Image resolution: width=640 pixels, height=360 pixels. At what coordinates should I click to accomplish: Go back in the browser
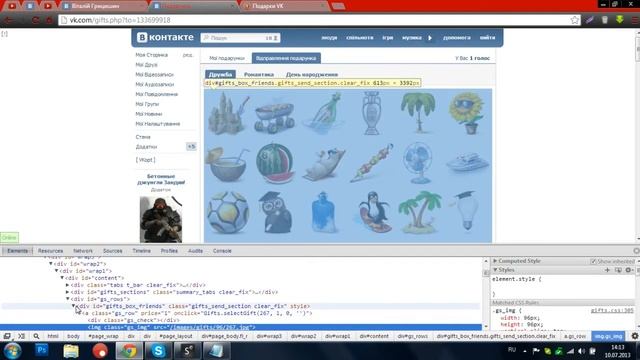[x=8, y=20]
